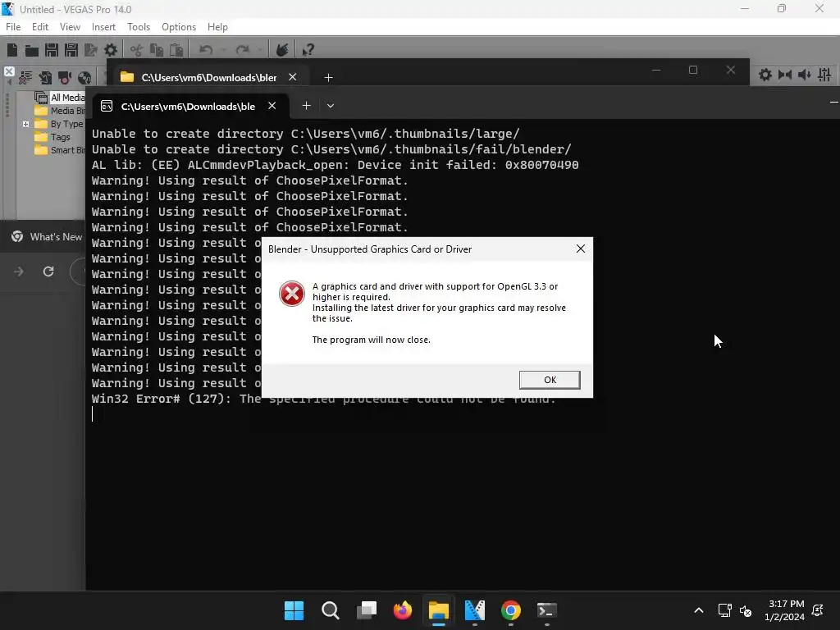Expand the By Type tree node
The width and height of the screenshot is (840, 630).
click(x=25, y=124)
